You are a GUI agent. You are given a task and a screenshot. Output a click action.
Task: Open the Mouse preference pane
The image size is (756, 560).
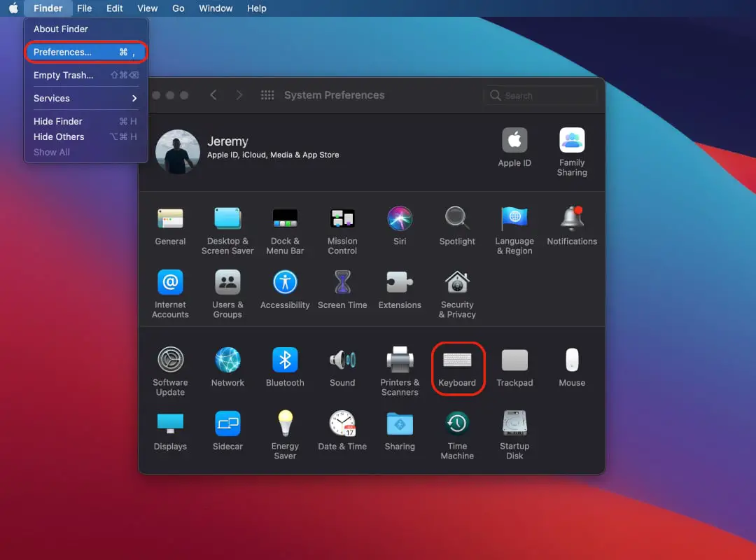pos(572,367)
